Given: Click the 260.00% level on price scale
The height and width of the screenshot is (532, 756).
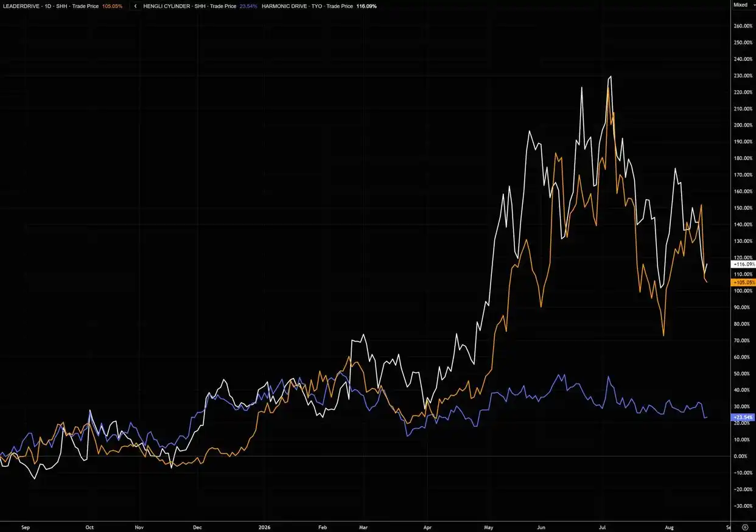Looking at the screenshot, I should pos(743,26).
